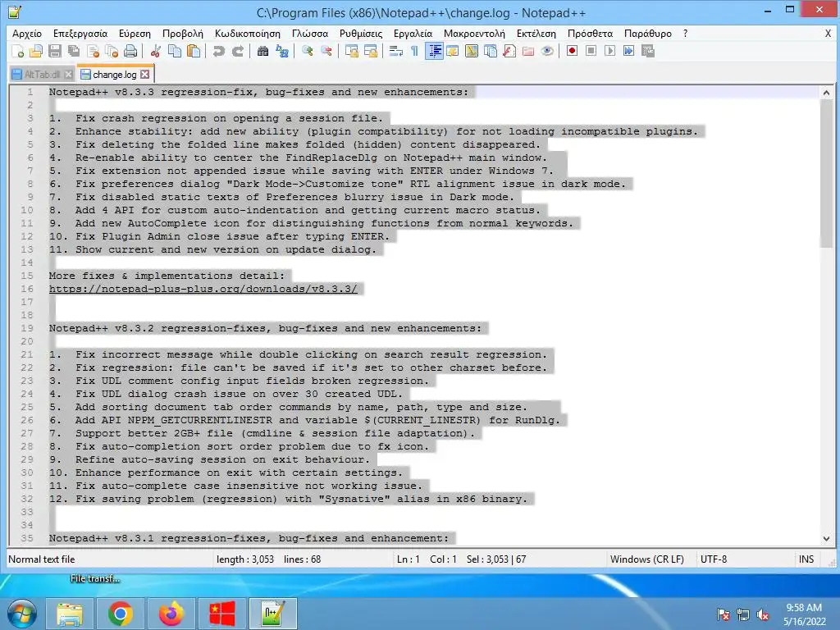Toggle word wrap toolbar icon
This screenshot has height=630, width=840.
coord(396,51)
